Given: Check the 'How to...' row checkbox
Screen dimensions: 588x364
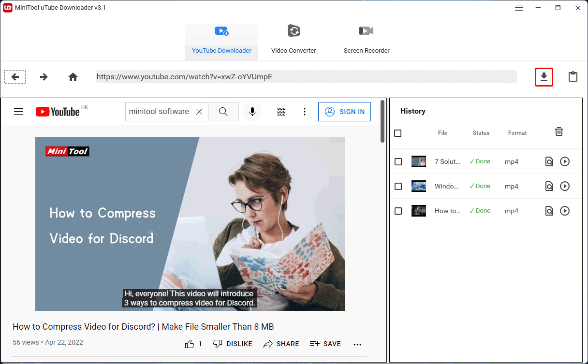Looking at the screenshot, I should (398, 211).
